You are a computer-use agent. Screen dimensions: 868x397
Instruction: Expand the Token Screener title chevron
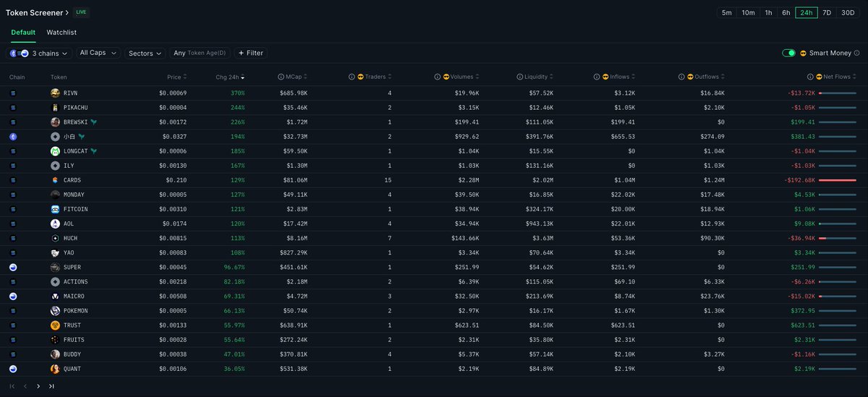[x=67, y=12]
